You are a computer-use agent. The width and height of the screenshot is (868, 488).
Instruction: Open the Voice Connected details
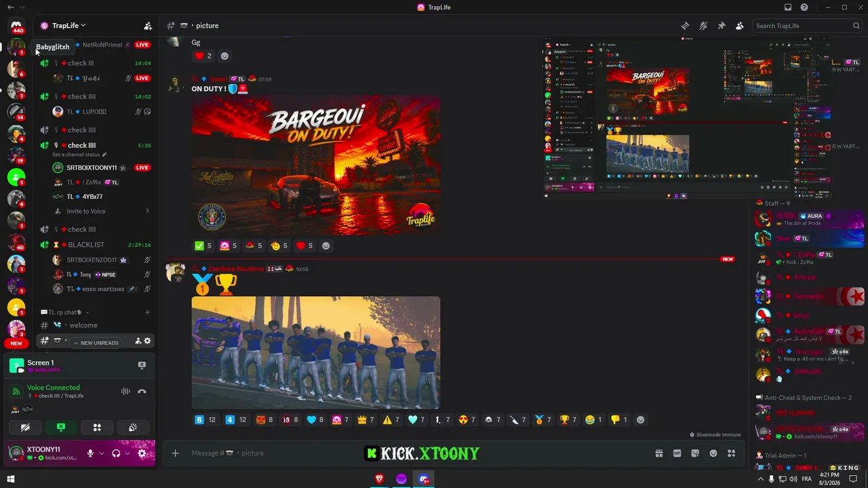54,388
